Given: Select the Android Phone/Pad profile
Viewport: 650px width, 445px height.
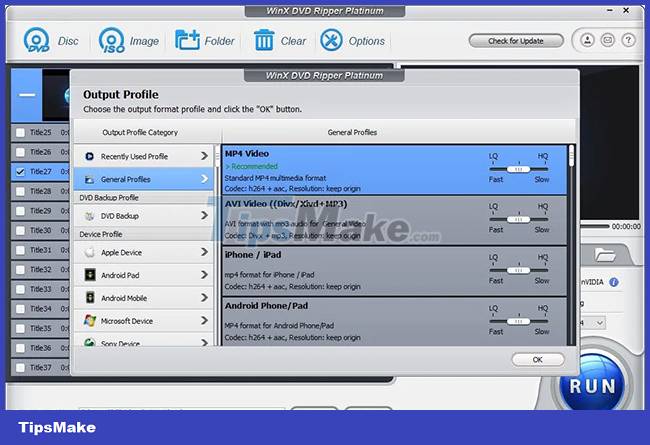Looking at the screenshot, I should coord(395,321).
